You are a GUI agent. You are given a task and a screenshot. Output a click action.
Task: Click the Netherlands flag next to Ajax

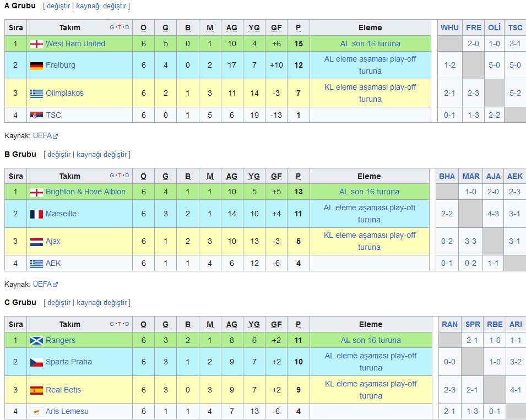[36, 242]
